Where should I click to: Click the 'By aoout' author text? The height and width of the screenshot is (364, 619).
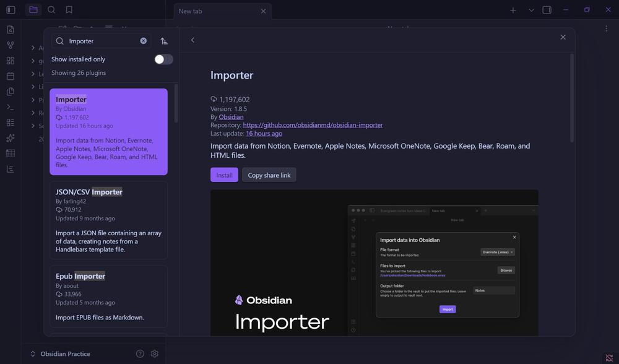[x=67, y=286]
